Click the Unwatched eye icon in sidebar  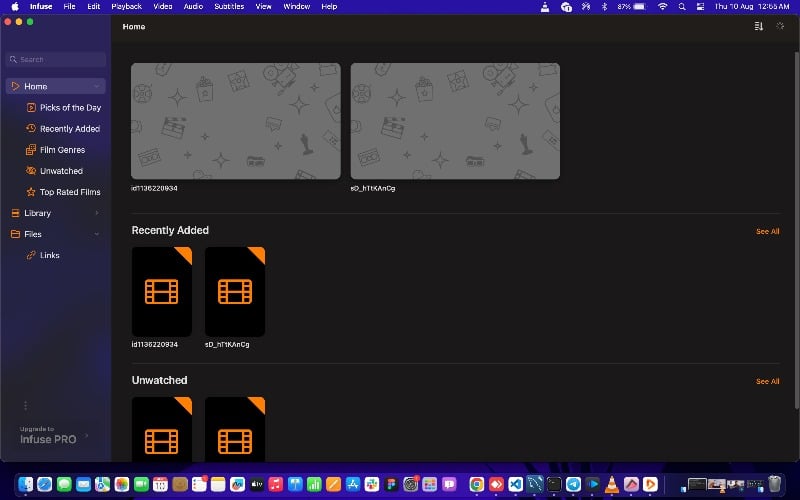pos(31,170)
